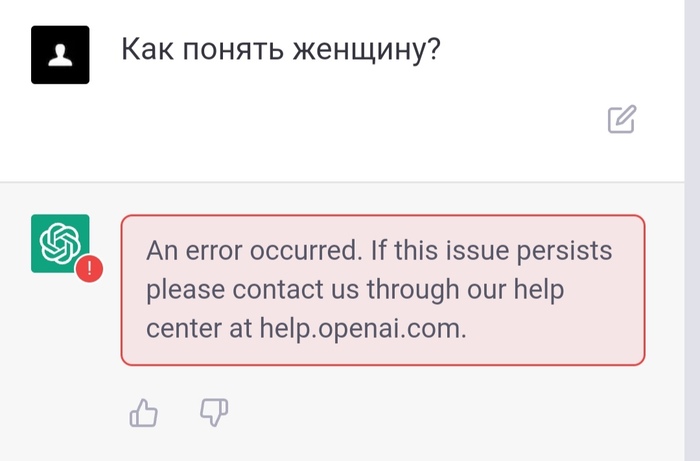Image resolution: width=700 pixels, height=461 pixels.
Task: Click the vertical scrollbar on right edge
Action: [x=692, y=230]
